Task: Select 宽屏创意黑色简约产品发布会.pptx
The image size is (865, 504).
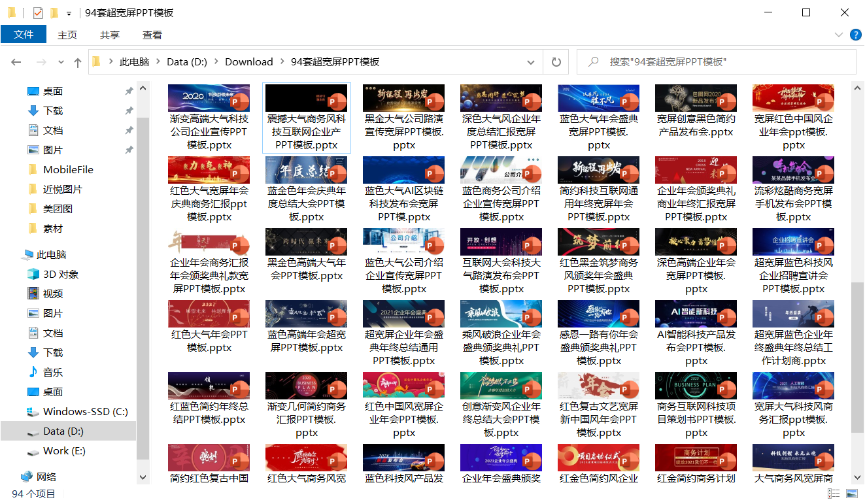Action: click(696, 111)
